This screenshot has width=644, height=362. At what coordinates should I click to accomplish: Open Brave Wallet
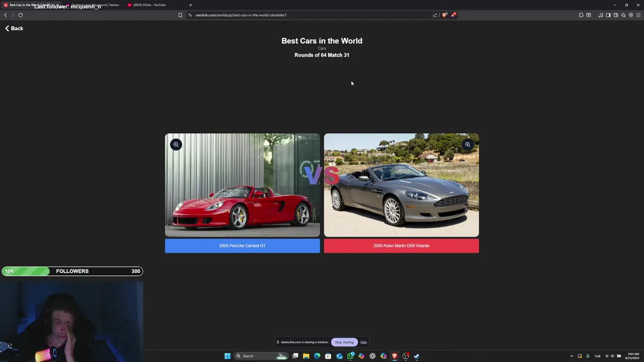pos(616,15)
